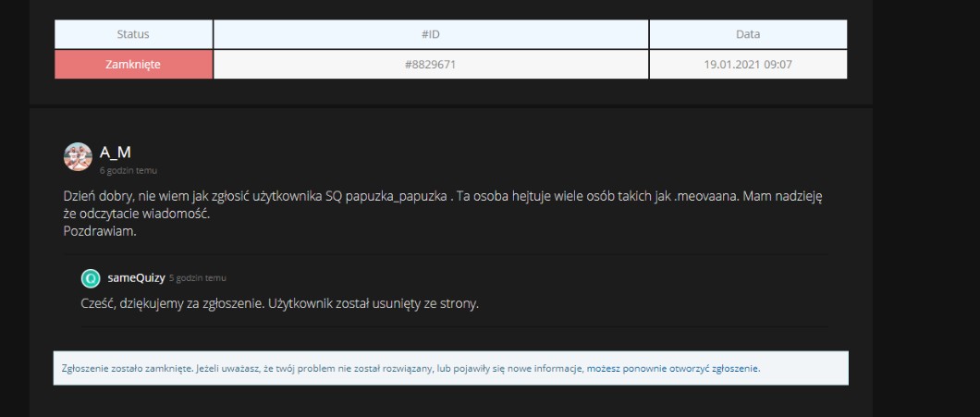Click the date 19.01.2021 09:07 cell
This screenshot has height=417, width=980.
[747, 65]
